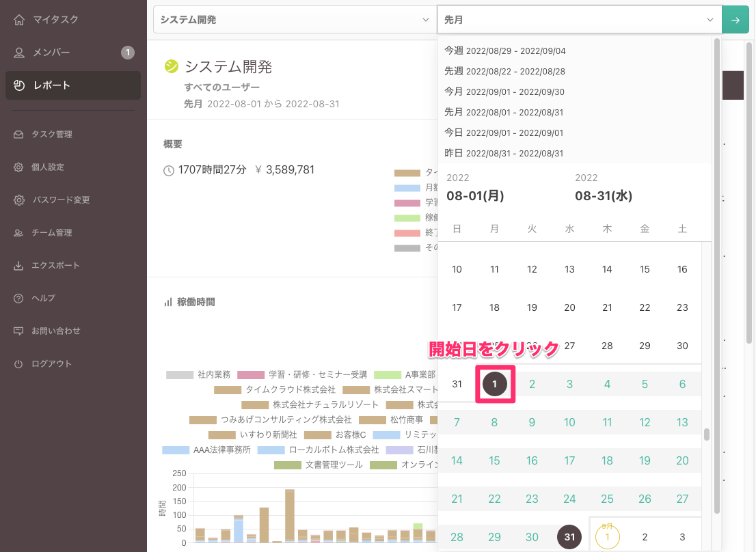Open メンバー with the people icon
This screenshot has width=756, height=552.
click(x=19, y=52)
